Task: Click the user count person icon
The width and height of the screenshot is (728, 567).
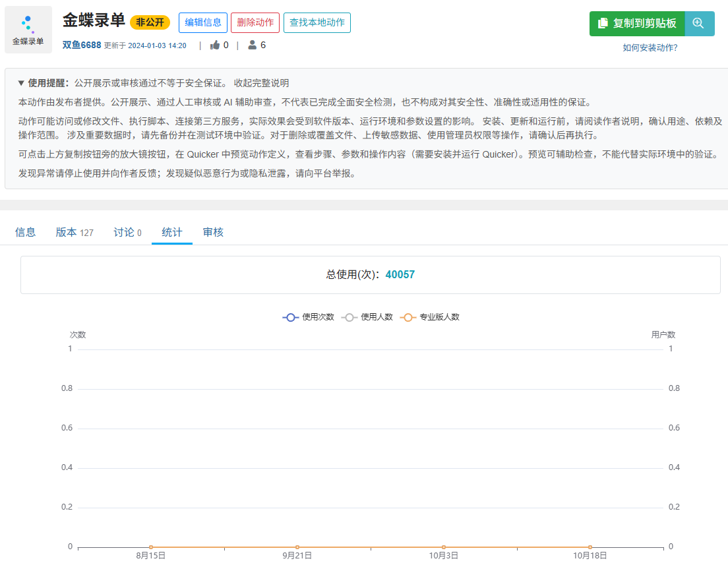Action: [x=252, y=45]
